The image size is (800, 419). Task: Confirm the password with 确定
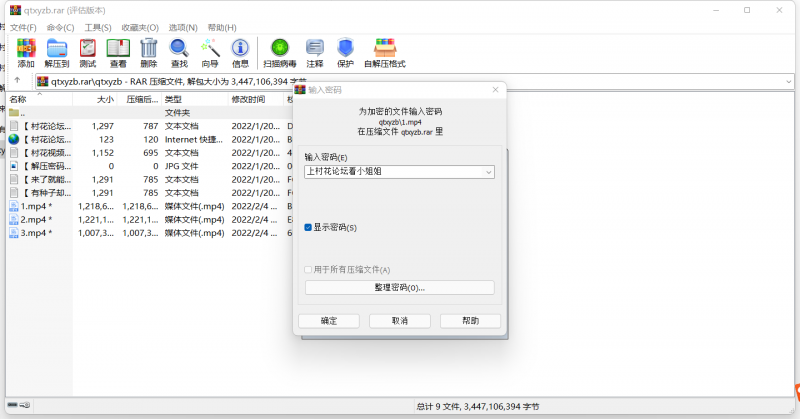click(x=329, y=321)
